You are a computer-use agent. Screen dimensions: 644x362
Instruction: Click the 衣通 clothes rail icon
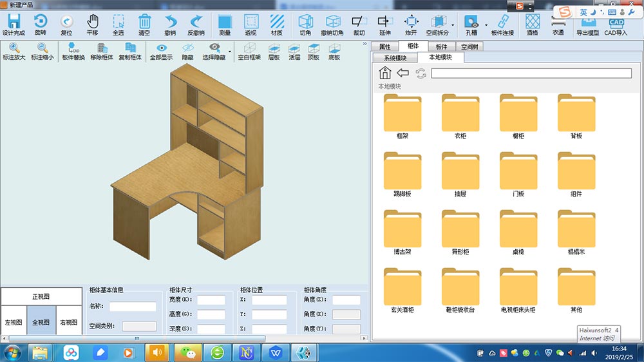[x=558, y=21]
